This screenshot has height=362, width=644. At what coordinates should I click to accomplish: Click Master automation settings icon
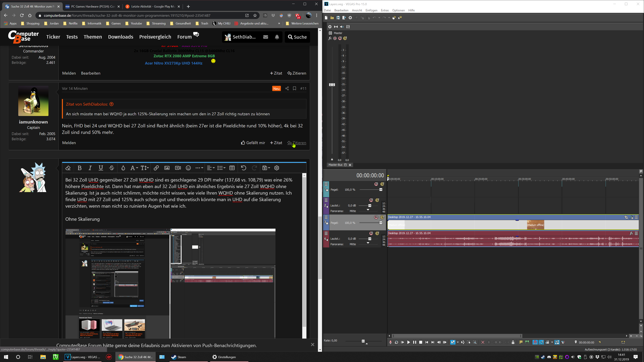[x=335, y=38]
